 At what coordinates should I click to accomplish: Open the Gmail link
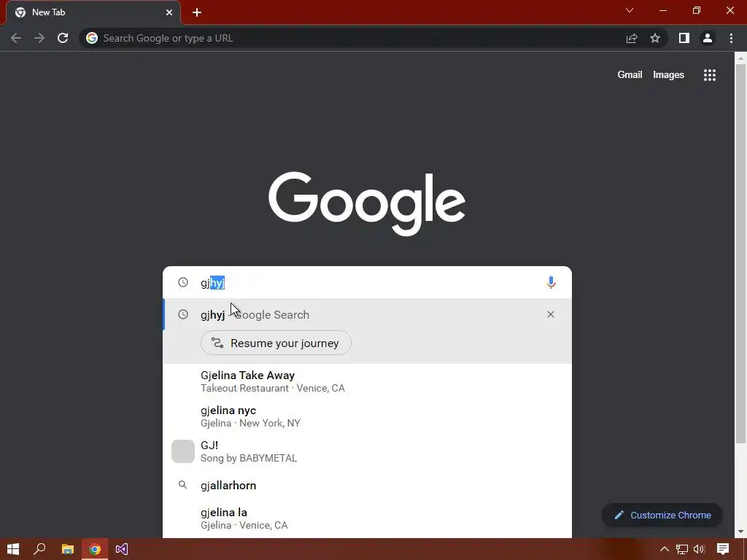point(630,75)
